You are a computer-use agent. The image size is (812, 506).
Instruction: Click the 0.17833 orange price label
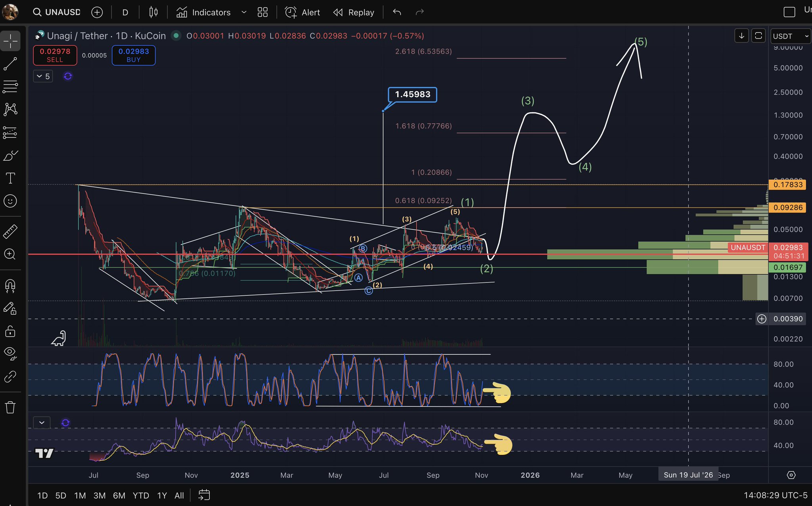[787, 185]
